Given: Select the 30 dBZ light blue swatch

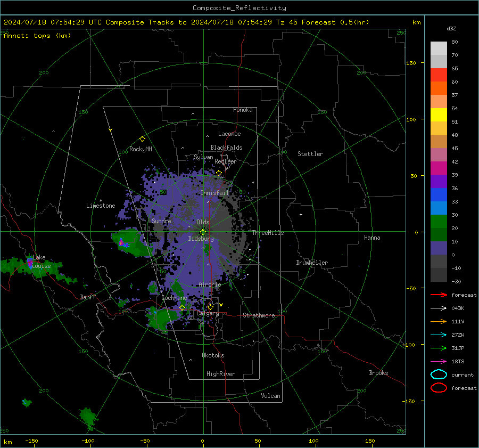Looking at the screenshot, I should [x=439, y=208].
